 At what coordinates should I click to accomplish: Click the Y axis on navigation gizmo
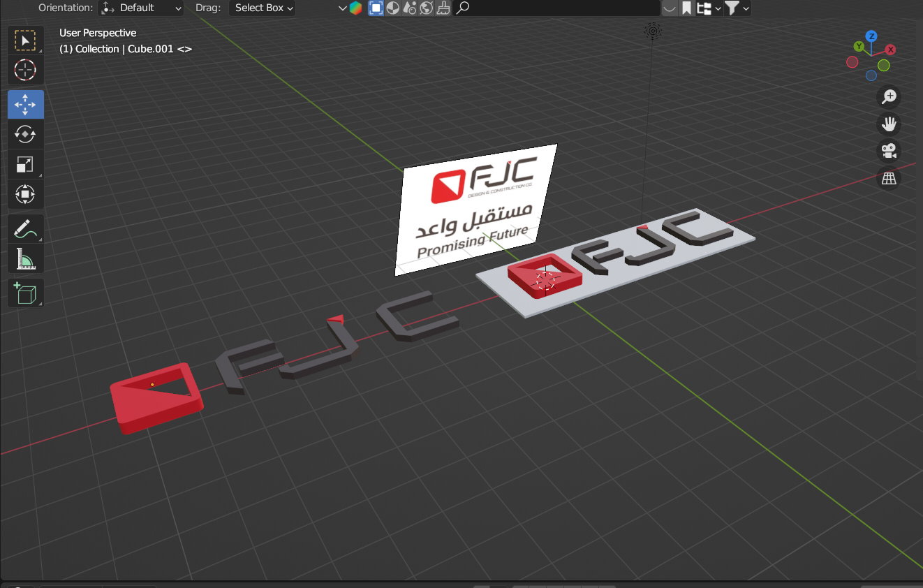pos(859,47)
